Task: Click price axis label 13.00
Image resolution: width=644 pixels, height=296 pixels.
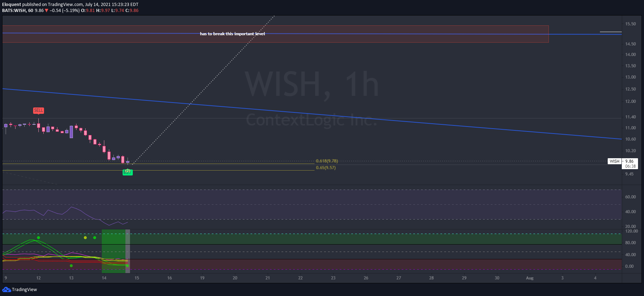Action: [631, 77]
